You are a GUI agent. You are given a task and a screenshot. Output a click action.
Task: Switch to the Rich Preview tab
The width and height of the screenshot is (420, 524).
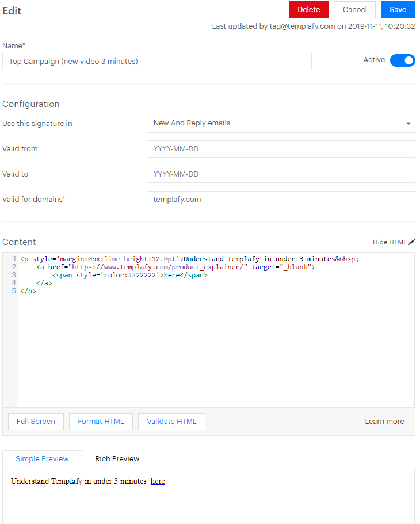click(x=117, y=458)
